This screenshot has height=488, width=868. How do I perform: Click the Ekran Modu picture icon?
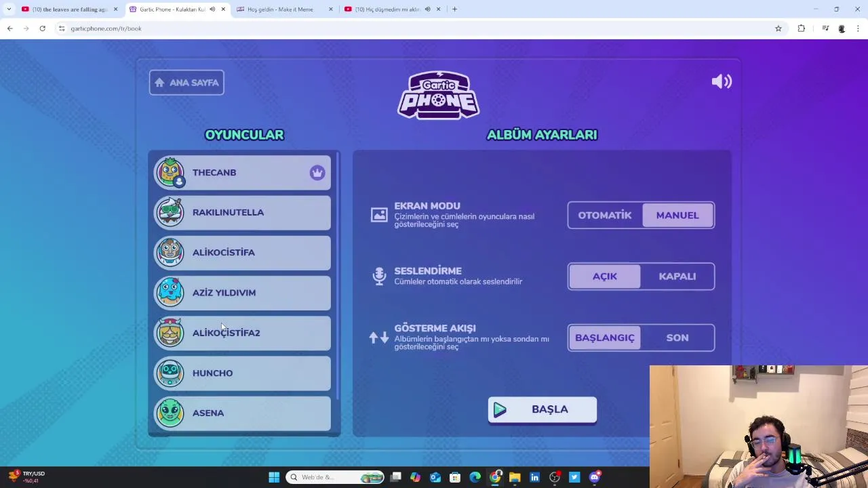click(379, 215)
